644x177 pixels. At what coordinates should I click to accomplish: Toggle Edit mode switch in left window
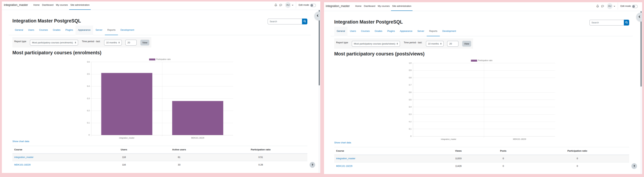tap(313, 5)
